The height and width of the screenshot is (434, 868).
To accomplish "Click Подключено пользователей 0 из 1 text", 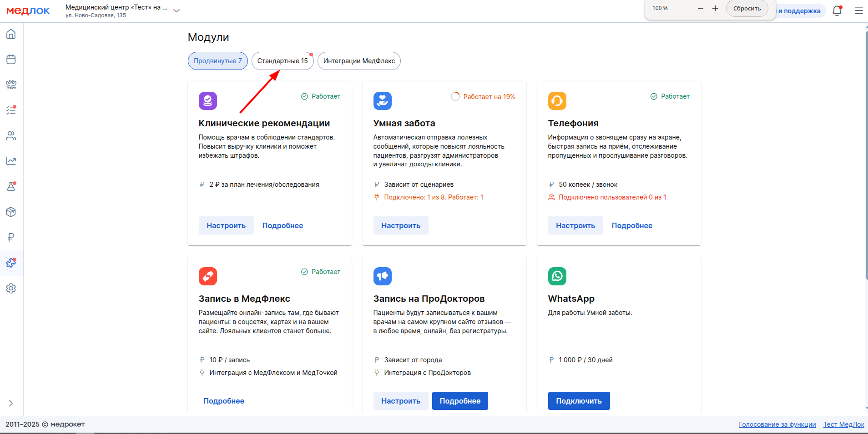I will (x=612, y=197).
